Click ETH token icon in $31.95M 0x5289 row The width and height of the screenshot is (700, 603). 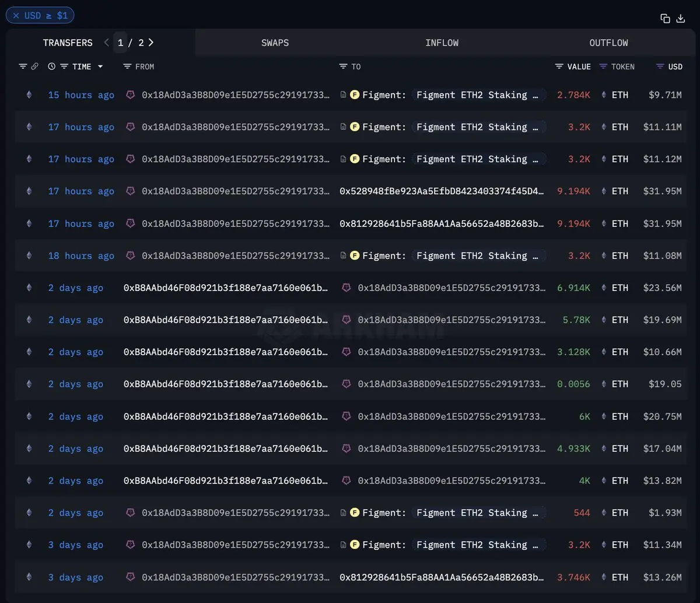[x=604, y=191]
